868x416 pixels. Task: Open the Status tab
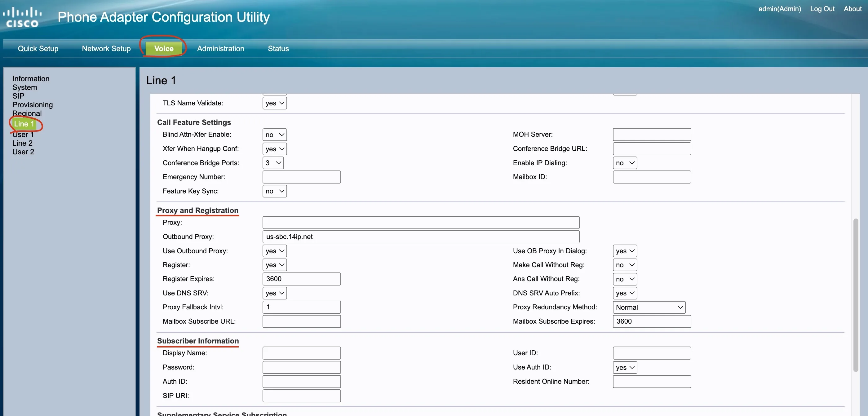[278, 48]
